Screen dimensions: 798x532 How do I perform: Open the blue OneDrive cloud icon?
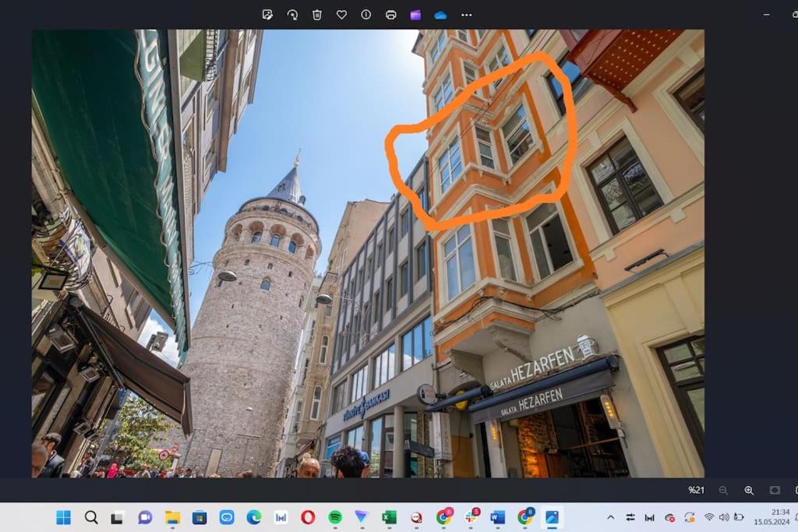click(x=440, y=16)
